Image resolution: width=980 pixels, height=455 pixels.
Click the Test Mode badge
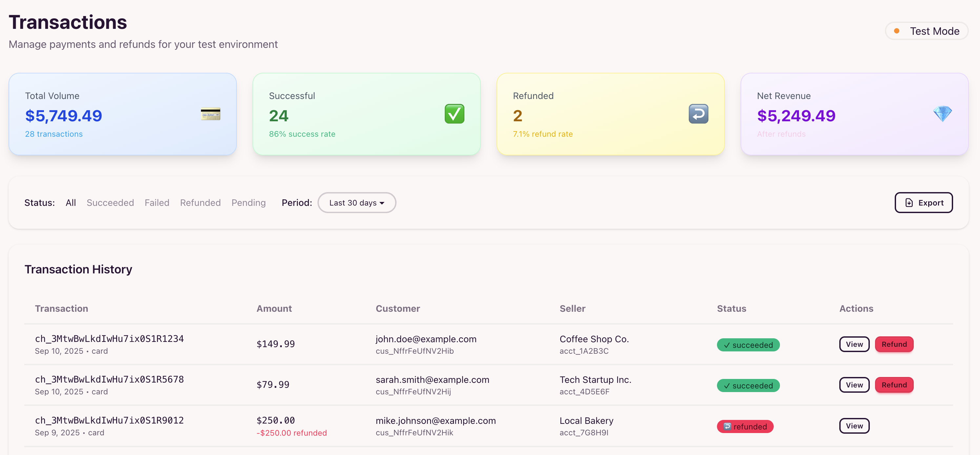926,31
